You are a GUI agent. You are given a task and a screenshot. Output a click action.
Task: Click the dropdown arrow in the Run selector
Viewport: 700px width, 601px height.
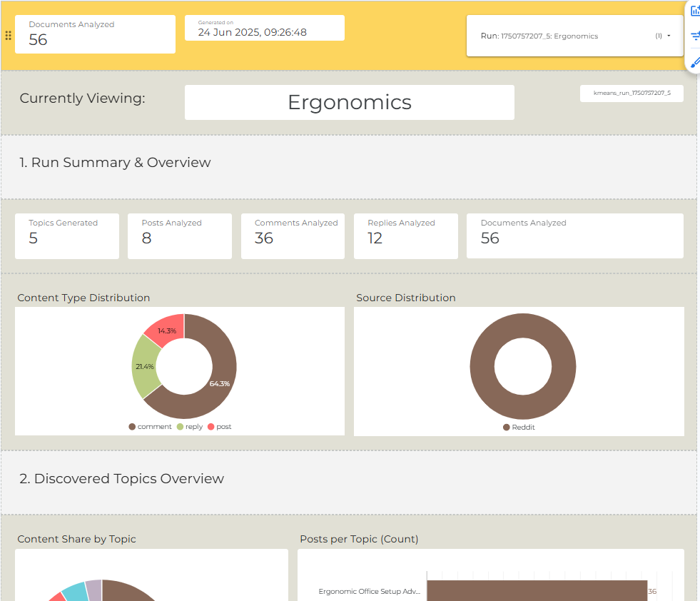point(669,36)
